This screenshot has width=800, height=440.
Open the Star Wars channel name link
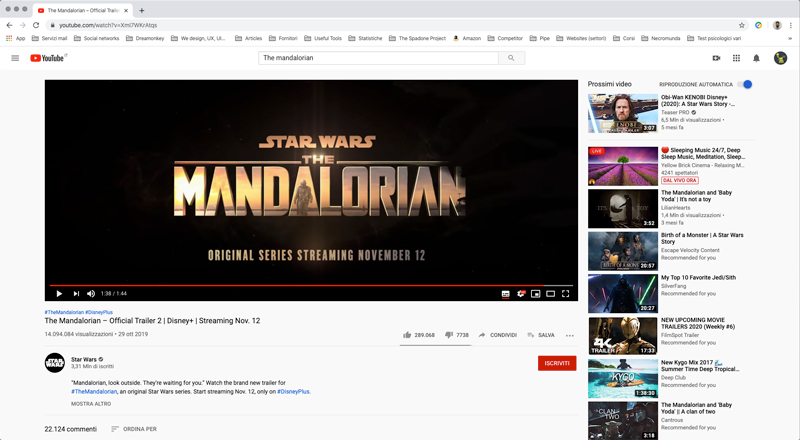coord(84,359)
